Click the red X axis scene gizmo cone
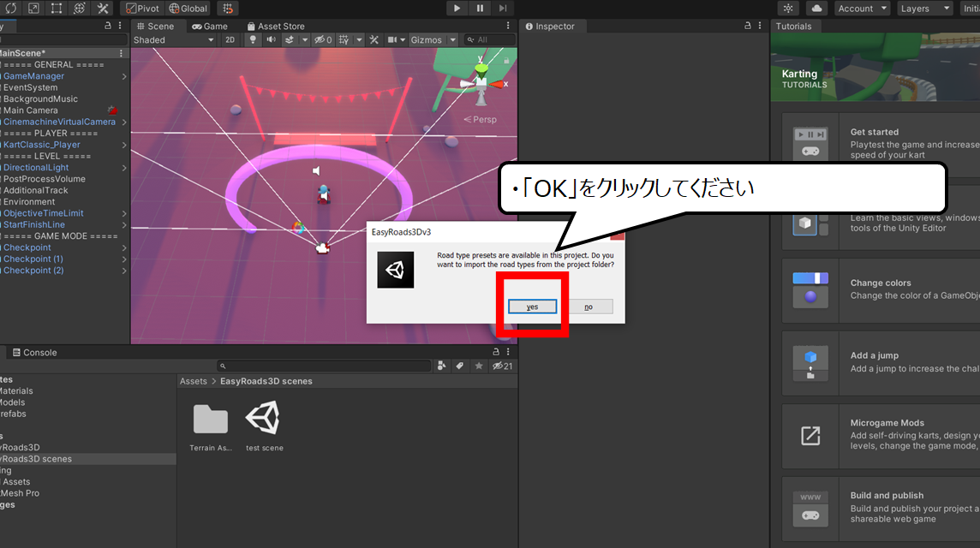Viewport: 980px width, 548px height. click(x=498, y=84)
